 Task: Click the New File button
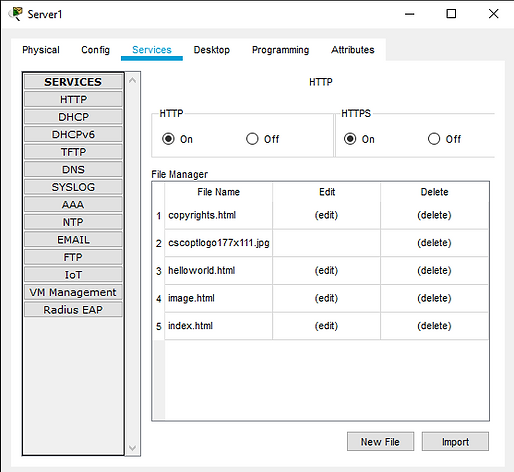pyautogui.click(x=380, y=442)
